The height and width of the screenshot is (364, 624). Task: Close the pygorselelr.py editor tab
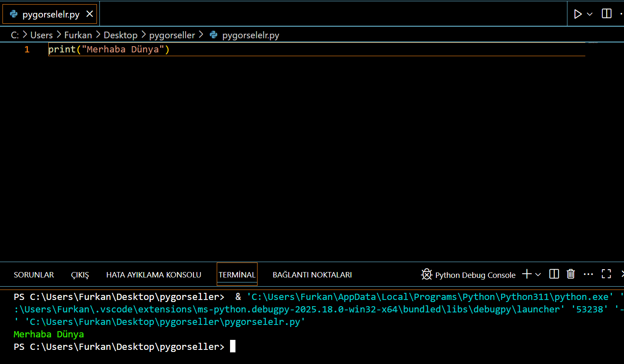[89, 14]
